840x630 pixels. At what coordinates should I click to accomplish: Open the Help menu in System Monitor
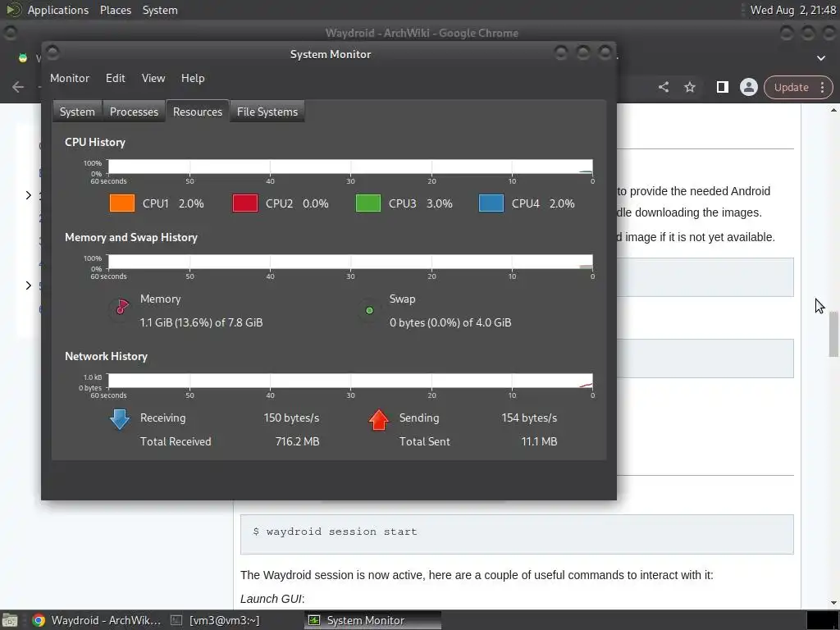[193, 78]
